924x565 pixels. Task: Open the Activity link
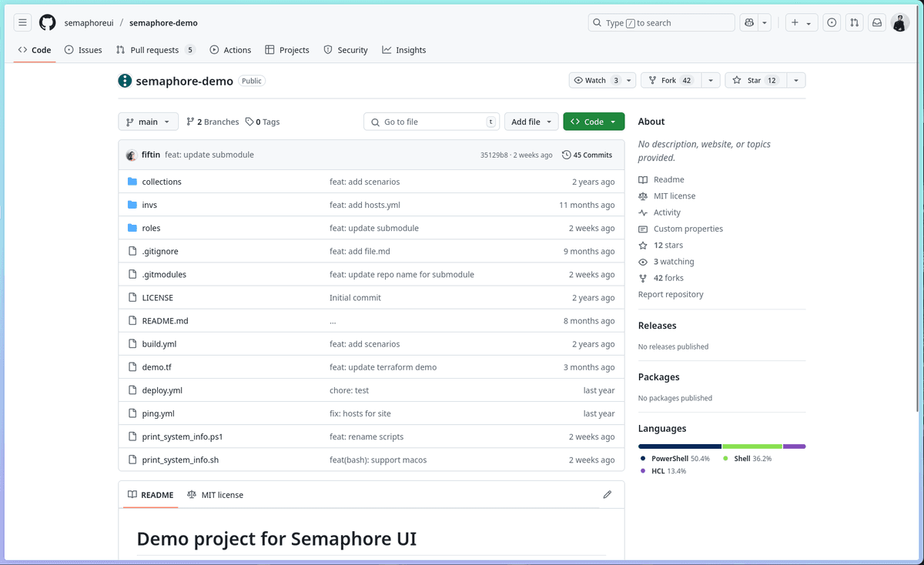coord(660,212)
